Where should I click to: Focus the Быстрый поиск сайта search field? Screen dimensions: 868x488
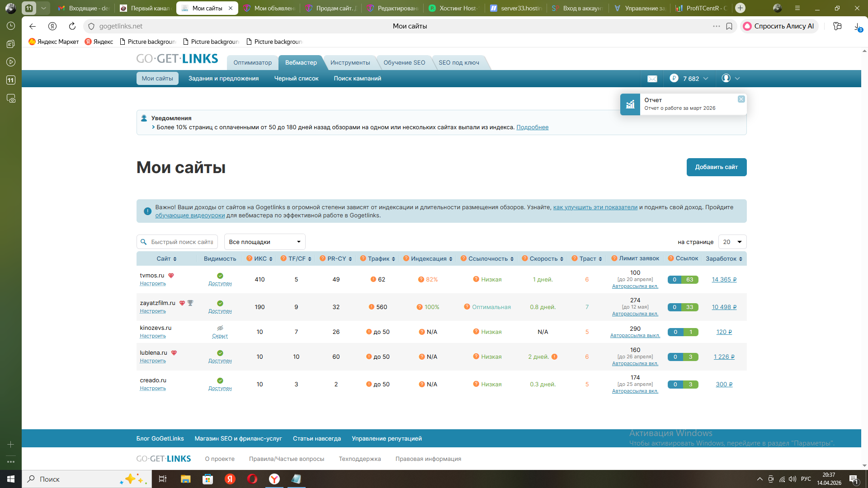[x=182, y=242]
